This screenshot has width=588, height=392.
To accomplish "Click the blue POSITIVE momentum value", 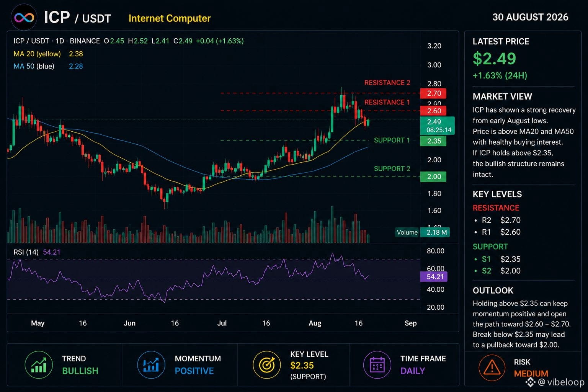I will (x=194, y=371).
